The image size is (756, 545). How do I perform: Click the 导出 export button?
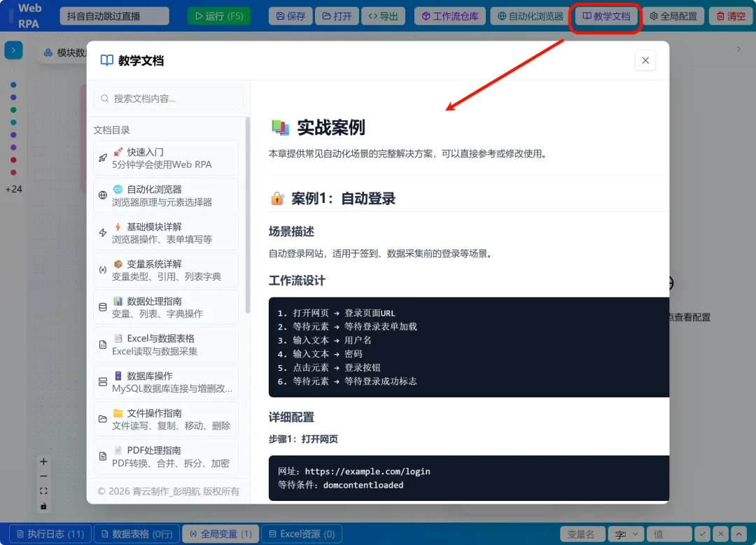click(384, 16)
